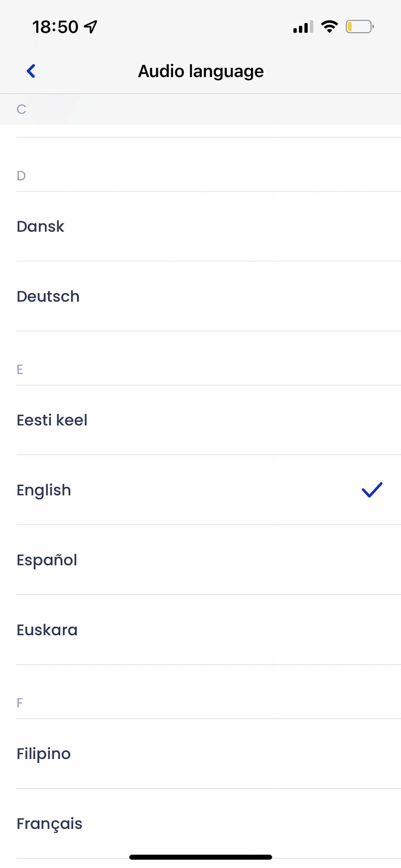Screen dimensions: 401x868
Task: Tap the D section header
Action: click(x=21, y=176)
